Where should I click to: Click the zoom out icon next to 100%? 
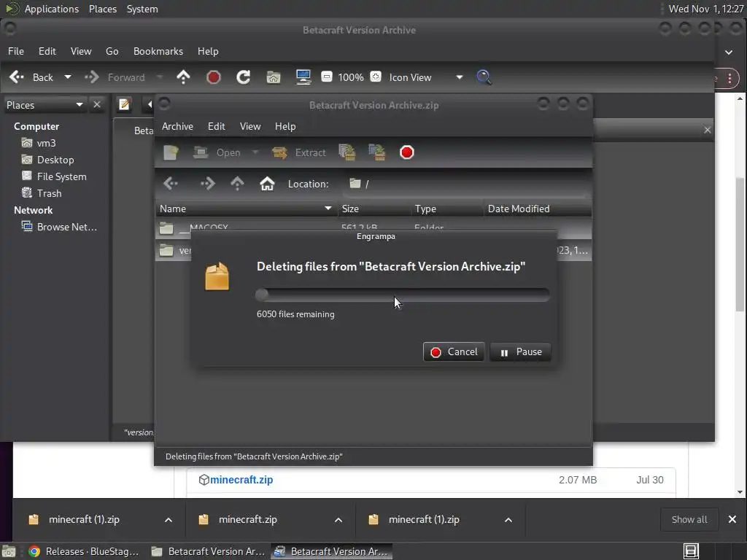pos(327,77)
